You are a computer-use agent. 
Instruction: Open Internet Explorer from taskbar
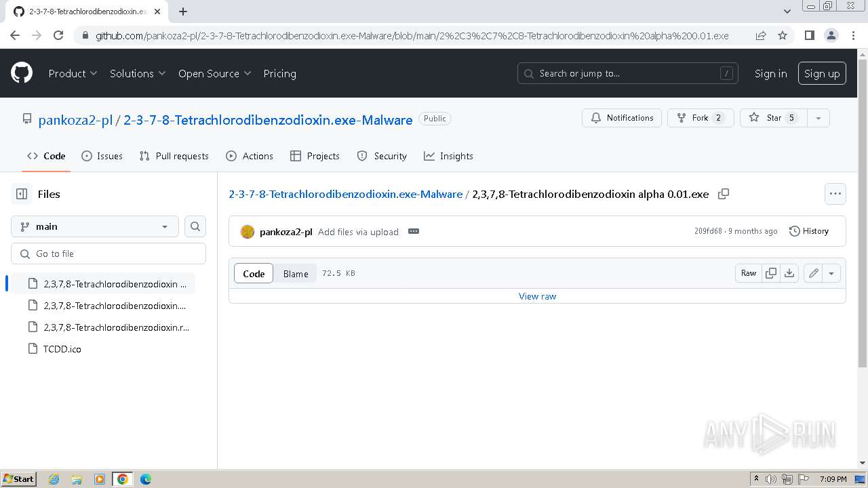54,479
